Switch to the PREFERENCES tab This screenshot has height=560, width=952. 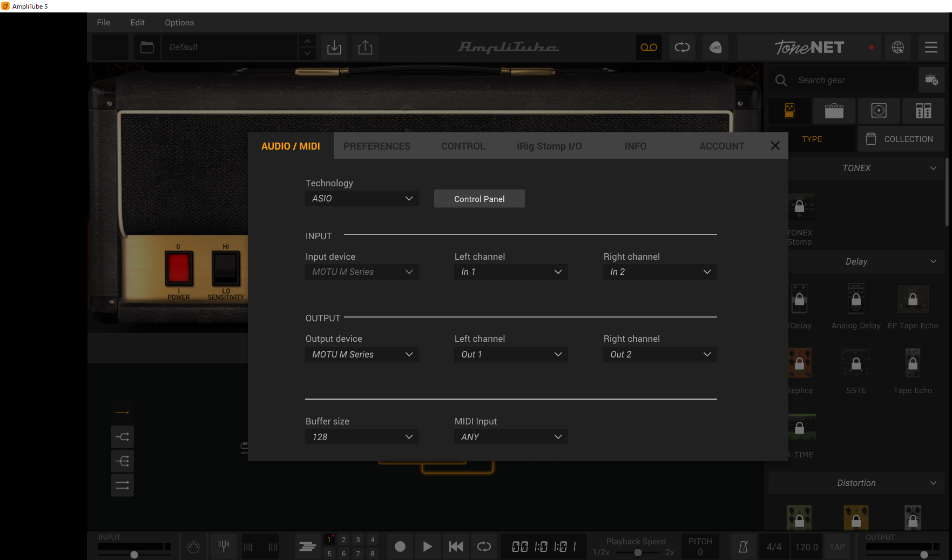point(377,146)
